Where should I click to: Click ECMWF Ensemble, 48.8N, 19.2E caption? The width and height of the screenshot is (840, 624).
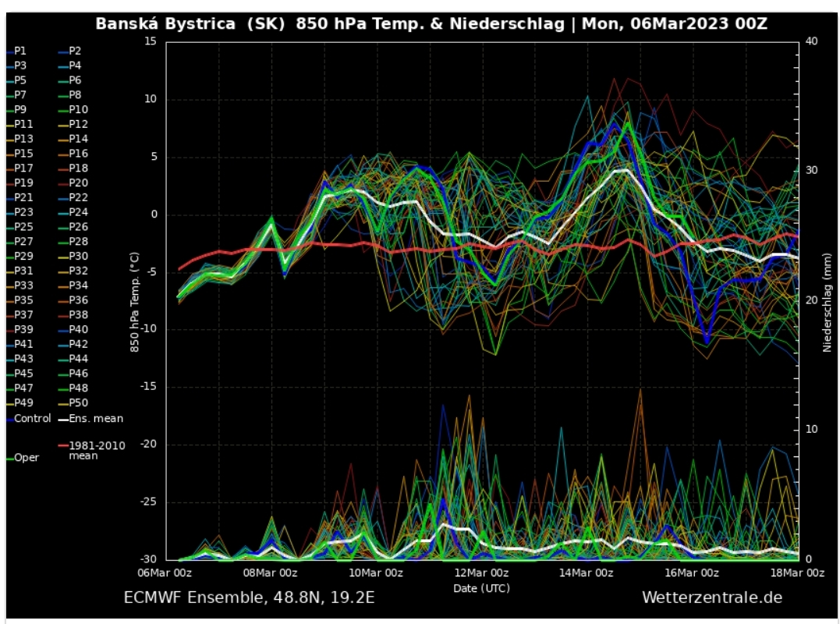[x=249, y=597]
